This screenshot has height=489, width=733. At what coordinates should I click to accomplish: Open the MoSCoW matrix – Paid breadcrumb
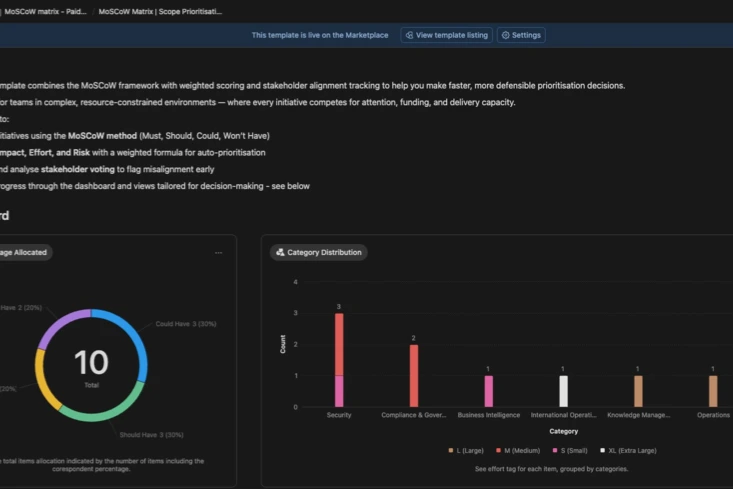tap(46, 11)
